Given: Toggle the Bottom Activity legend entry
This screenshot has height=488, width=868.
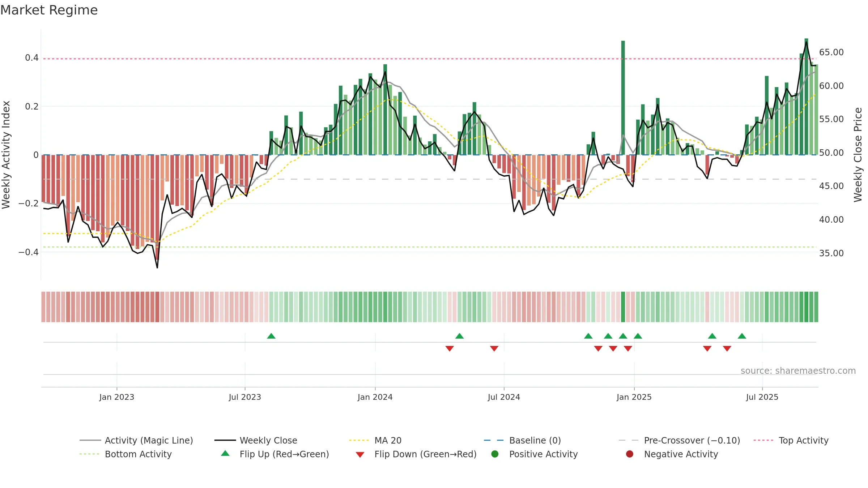Looking at the screenshot, I should click(125, 454).
